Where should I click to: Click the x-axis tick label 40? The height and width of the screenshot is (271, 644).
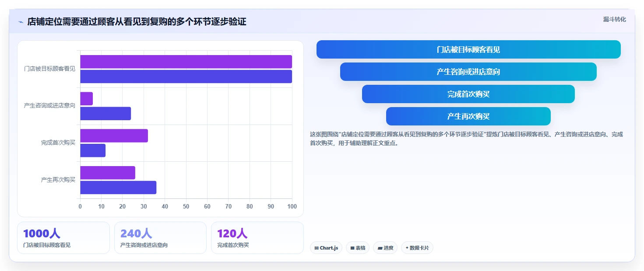165,206
